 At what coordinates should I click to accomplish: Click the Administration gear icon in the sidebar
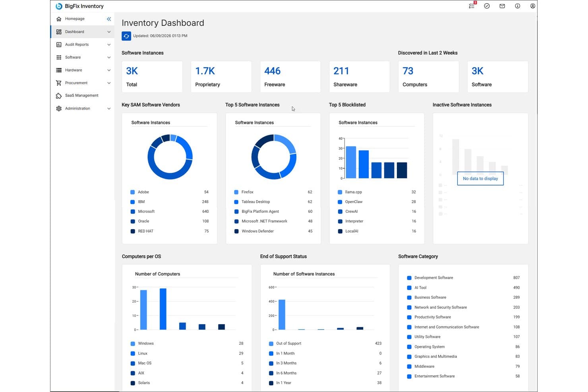[x=59, y=108]
